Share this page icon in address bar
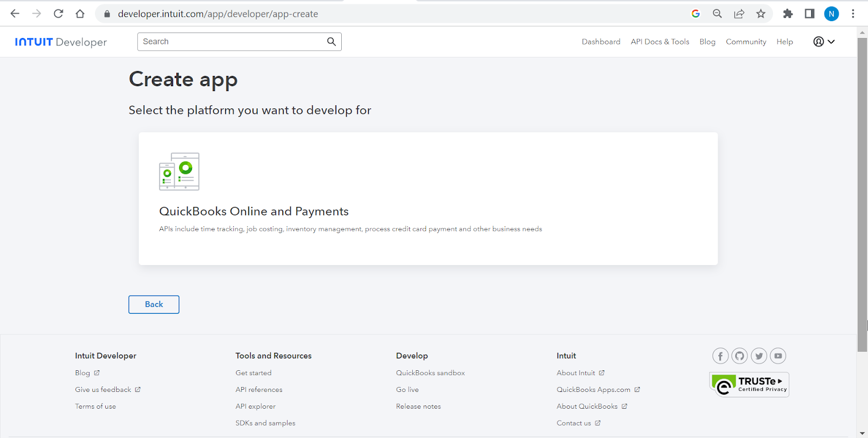Viewport: 868px width, 438px height. point(739,14)
